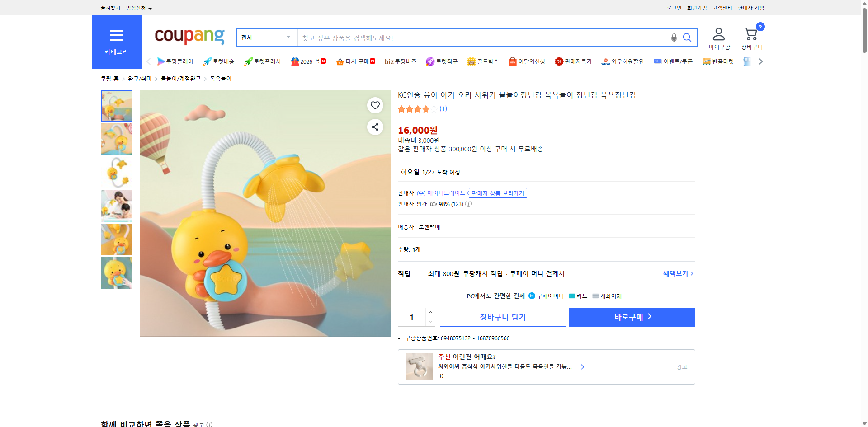Click the right arrow to see more menus
The width and height of the screenshot is (868, 427).
(x=761, y=61)
